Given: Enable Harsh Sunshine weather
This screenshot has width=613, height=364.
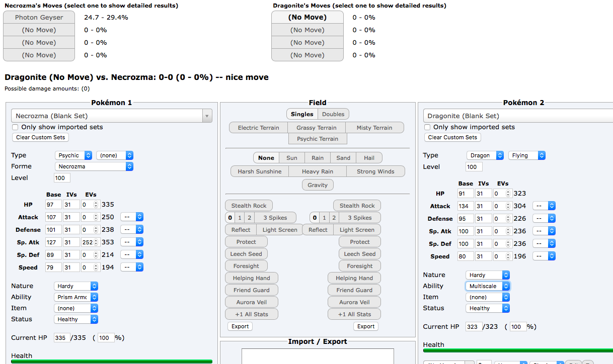Looking at the screenshot, I should [x=260, y=171].
